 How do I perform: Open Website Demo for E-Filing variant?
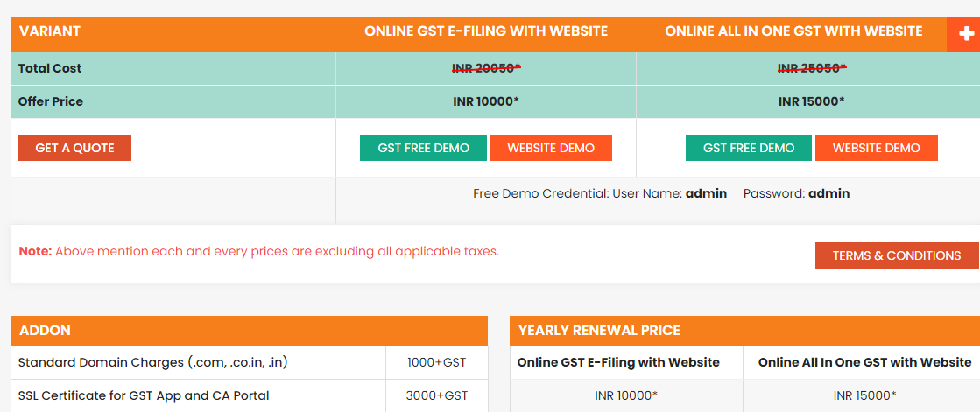click(x=550, y=148)
